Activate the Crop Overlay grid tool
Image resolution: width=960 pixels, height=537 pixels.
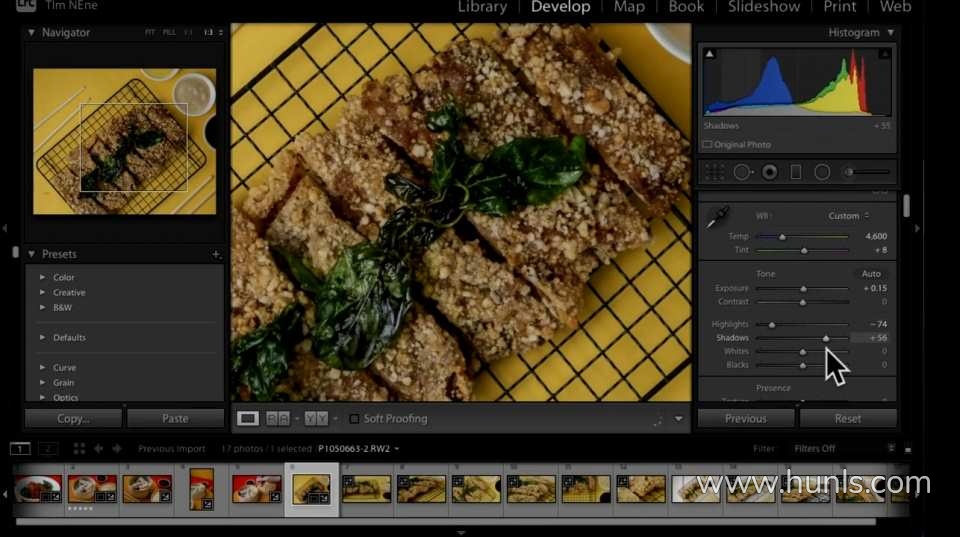click(715, 172)
